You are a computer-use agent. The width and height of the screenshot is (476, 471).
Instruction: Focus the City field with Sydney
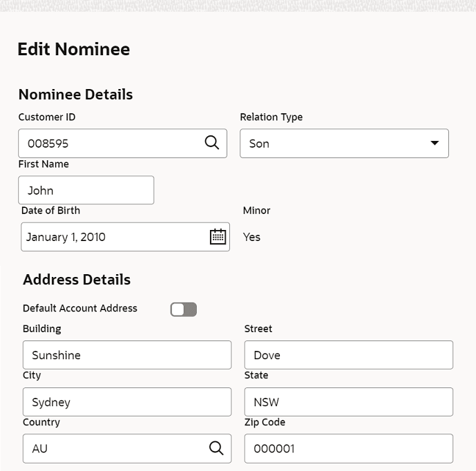(126, 402)
